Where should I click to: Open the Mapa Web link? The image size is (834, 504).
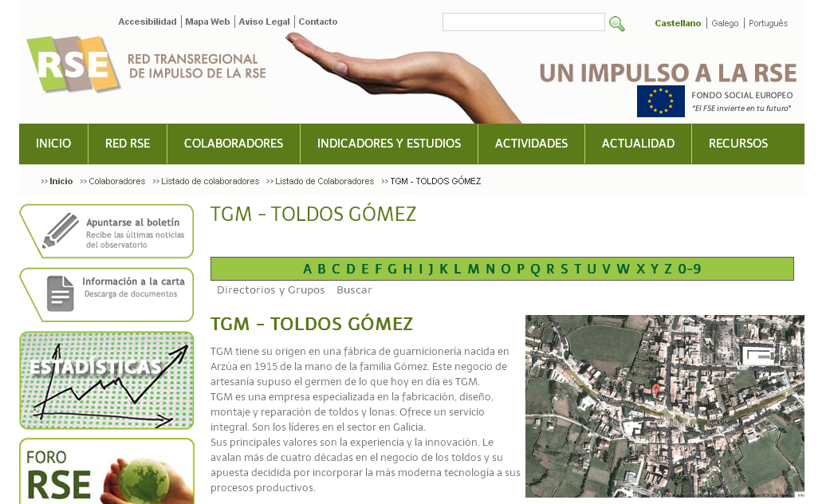pyautogui.click(x=207, y=22)
